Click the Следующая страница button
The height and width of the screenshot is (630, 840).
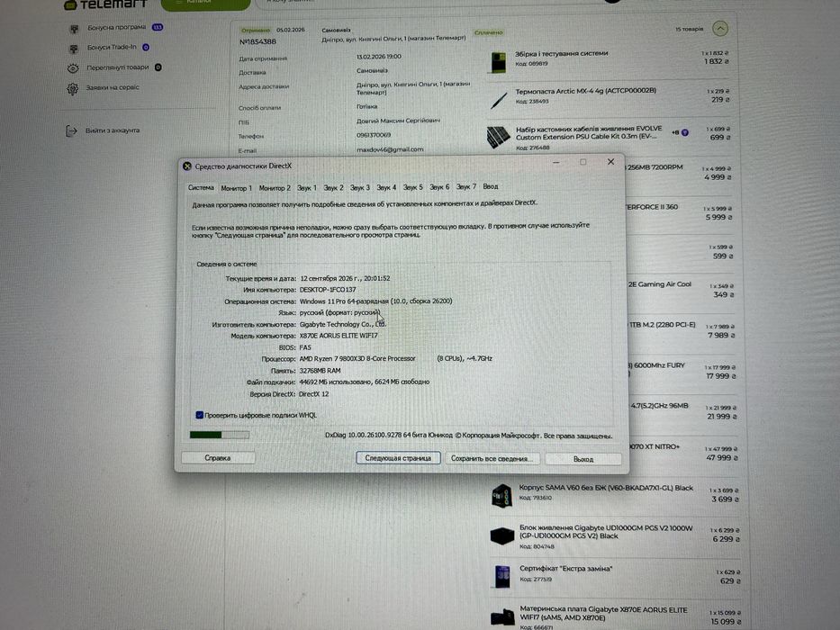[398, 458]
